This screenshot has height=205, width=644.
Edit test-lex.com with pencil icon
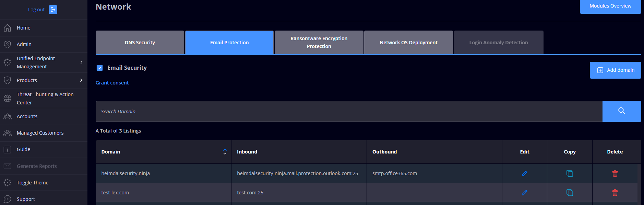(525, 193)
